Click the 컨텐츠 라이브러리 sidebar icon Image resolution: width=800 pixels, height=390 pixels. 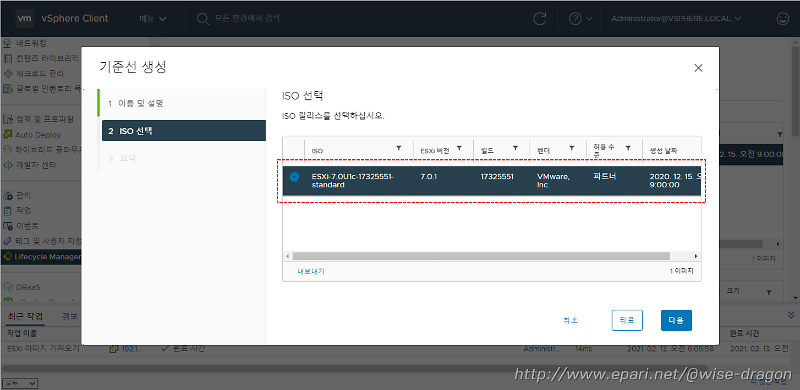(x=7, y=58)
